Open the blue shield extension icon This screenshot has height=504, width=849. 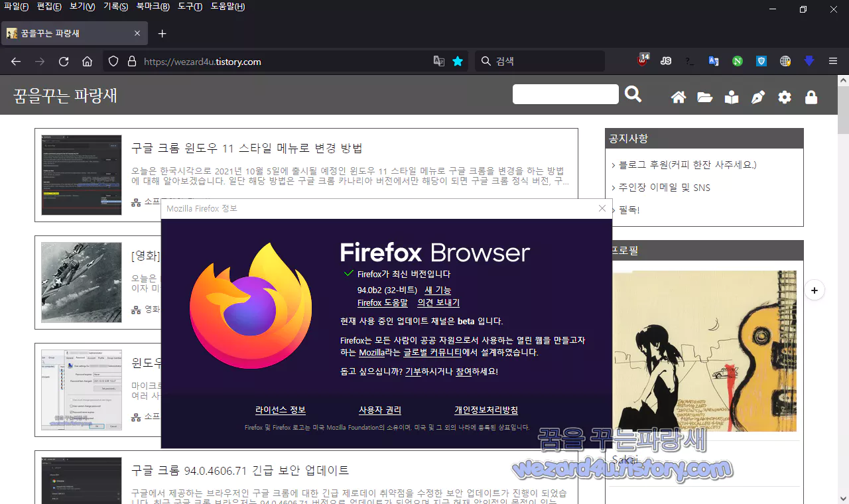[x=761, y=62]
